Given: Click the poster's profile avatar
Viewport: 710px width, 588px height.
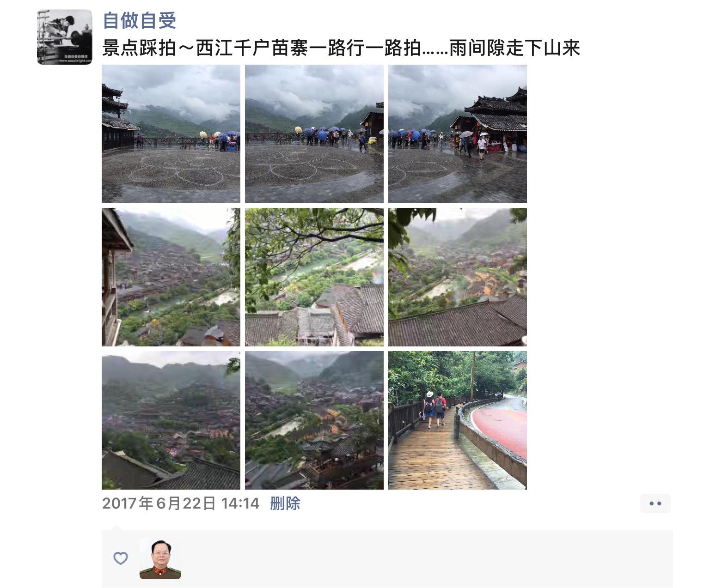Looking at the screenshot, I should tap(65, 37).
